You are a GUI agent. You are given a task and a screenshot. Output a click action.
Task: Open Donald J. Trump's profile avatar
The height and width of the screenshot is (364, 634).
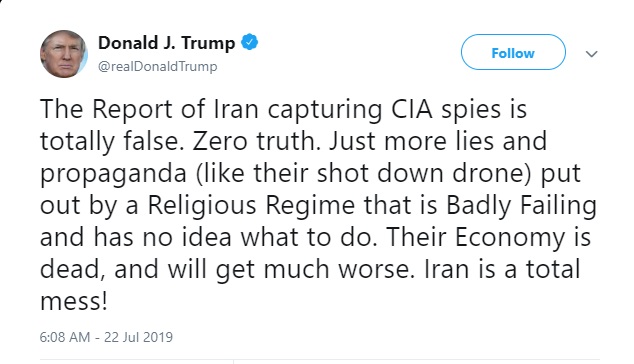[63, 54]
